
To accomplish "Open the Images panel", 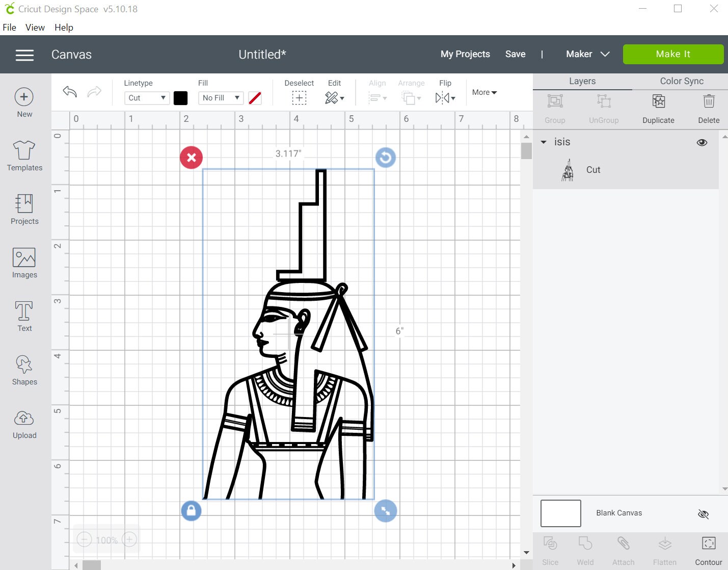I will coord(24,263).
